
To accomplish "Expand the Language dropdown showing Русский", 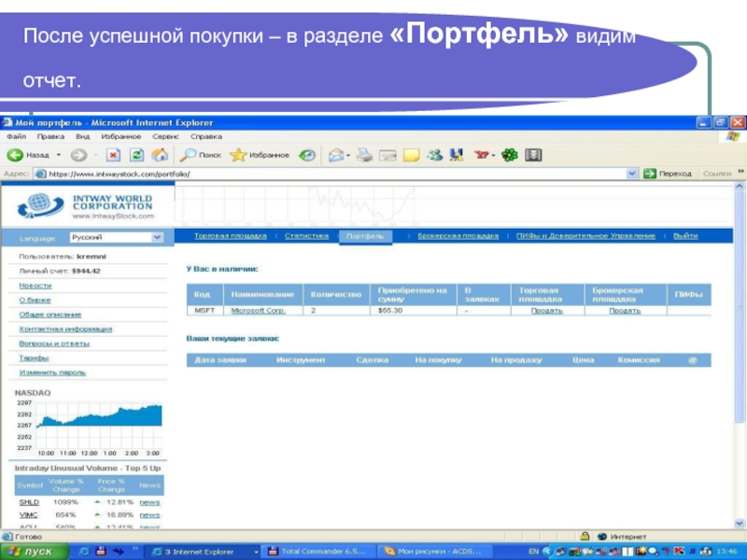I will 157,238.
